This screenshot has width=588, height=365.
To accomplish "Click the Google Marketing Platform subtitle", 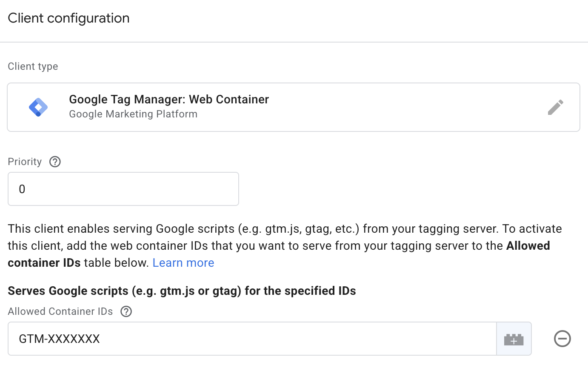I will pyautogui.click(x=133, y=114).
